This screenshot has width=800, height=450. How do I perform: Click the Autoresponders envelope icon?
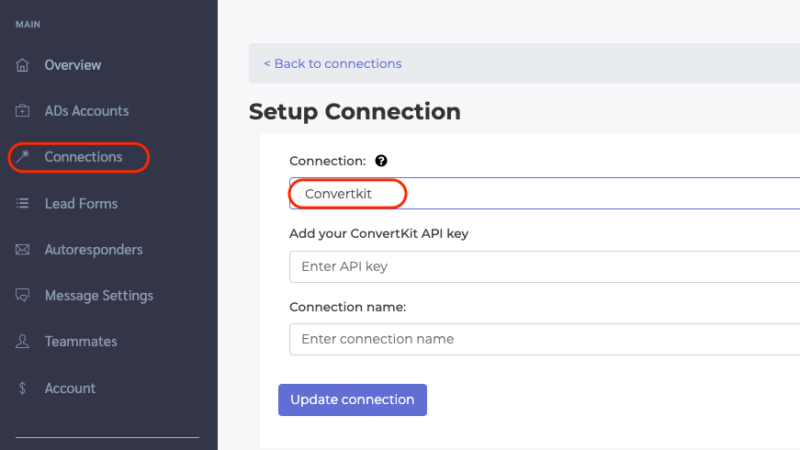pyautogui.click(x=22, y=249)
